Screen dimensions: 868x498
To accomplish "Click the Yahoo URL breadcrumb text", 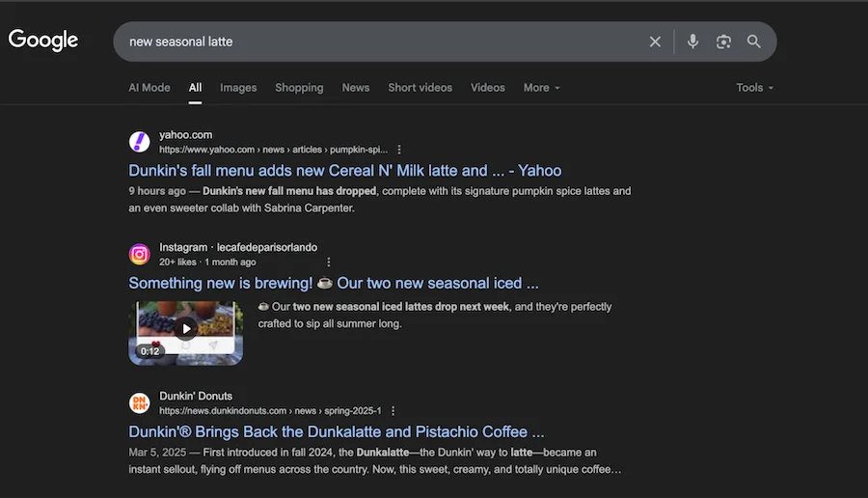I will click(x=274, y=150).
